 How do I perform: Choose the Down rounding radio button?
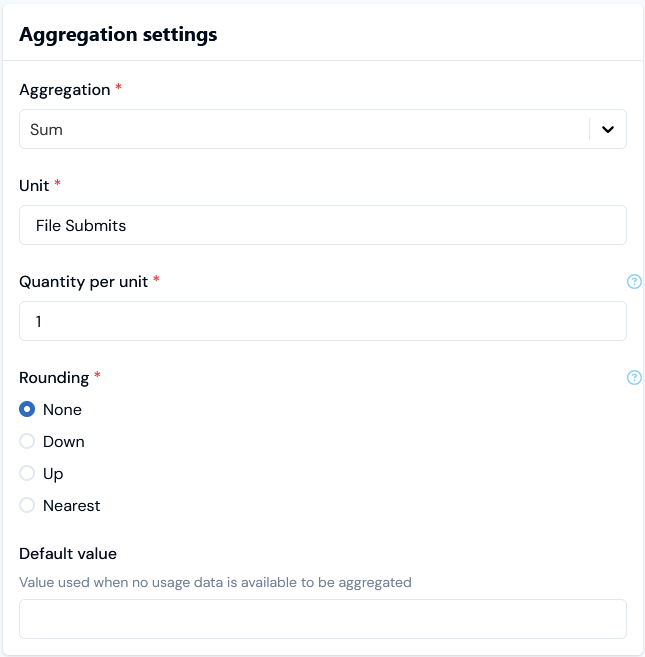pyautogui.click(x=27, y=441)
